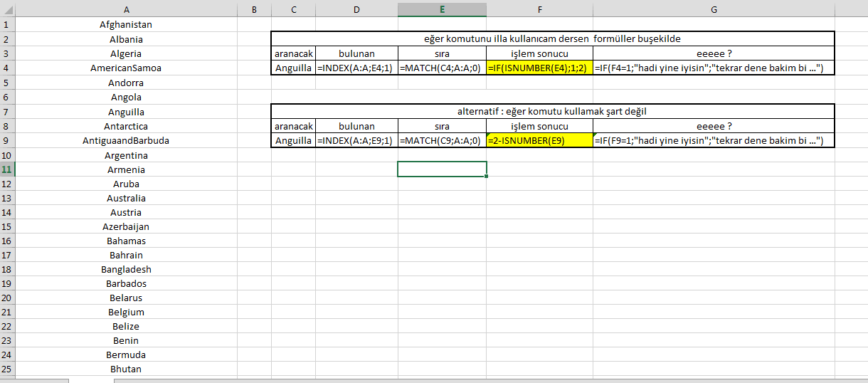Select cell with =INDEX(A:A;E4;1) formula
Image resolution: width=868 pixels, height=383 pixels.
356,68
